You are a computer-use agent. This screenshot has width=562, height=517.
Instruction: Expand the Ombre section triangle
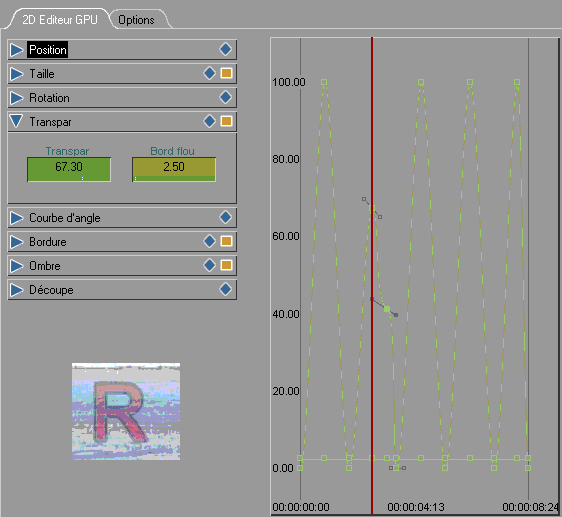pos(16,266)
